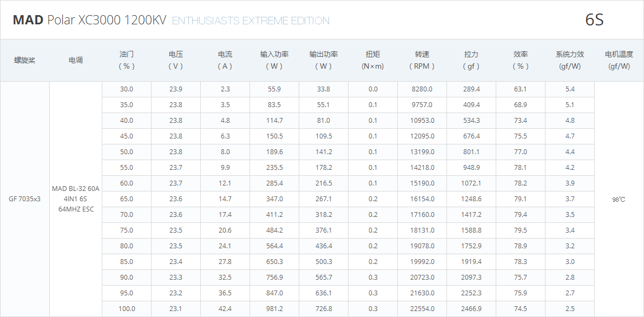Click RPM value 8280.0
644x317 pixels.
pos(422,89)
